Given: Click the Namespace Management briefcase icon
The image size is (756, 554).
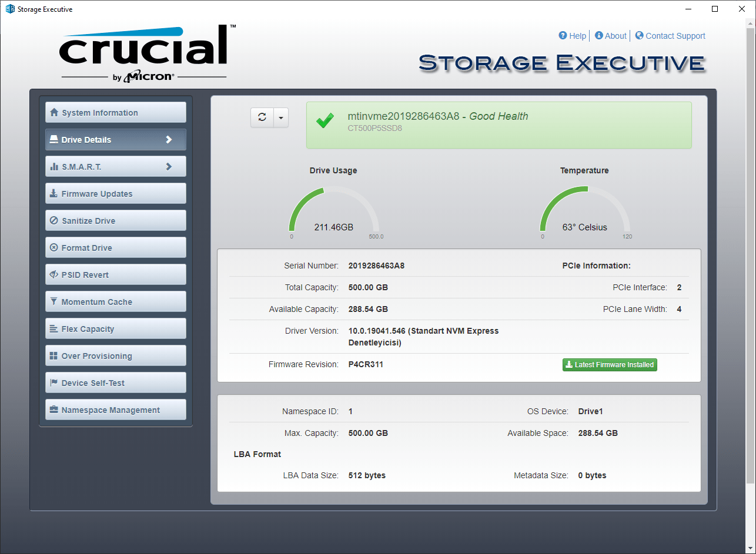Looking at the screenshot, I should point(54,410).
